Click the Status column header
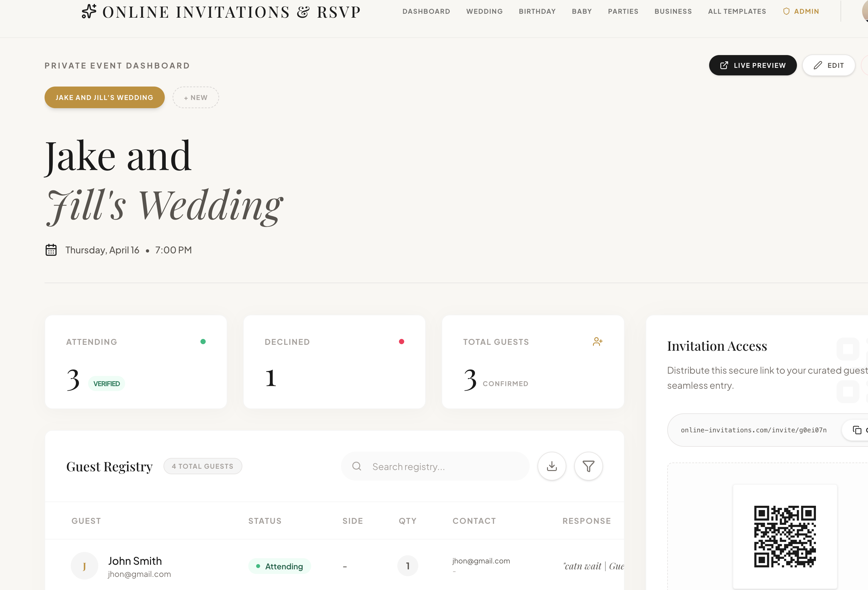868x590 pixels. tap(265, 521)
